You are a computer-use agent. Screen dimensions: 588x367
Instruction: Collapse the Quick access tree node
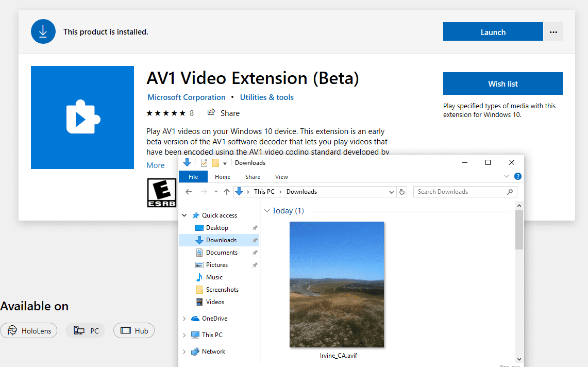click(184, 215)
